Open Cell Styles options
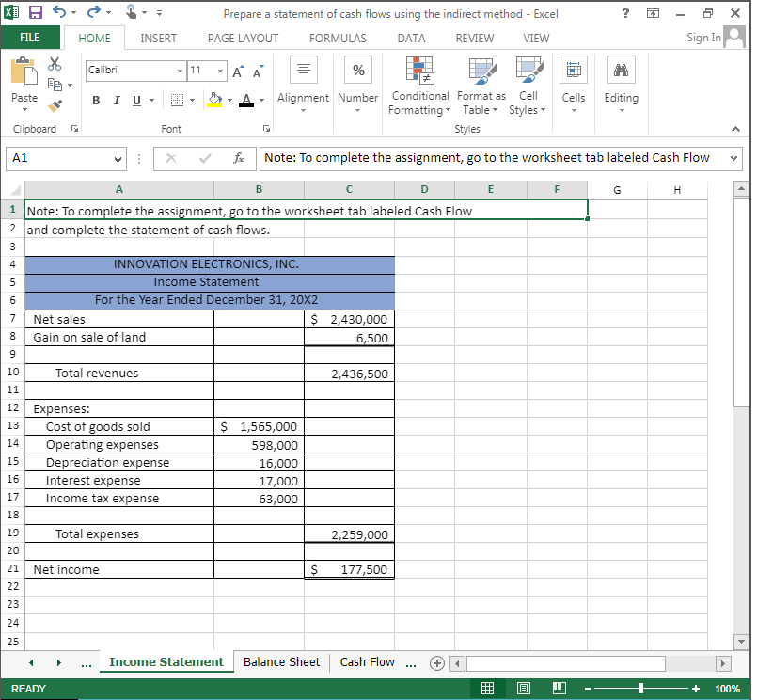 (528, 85)
